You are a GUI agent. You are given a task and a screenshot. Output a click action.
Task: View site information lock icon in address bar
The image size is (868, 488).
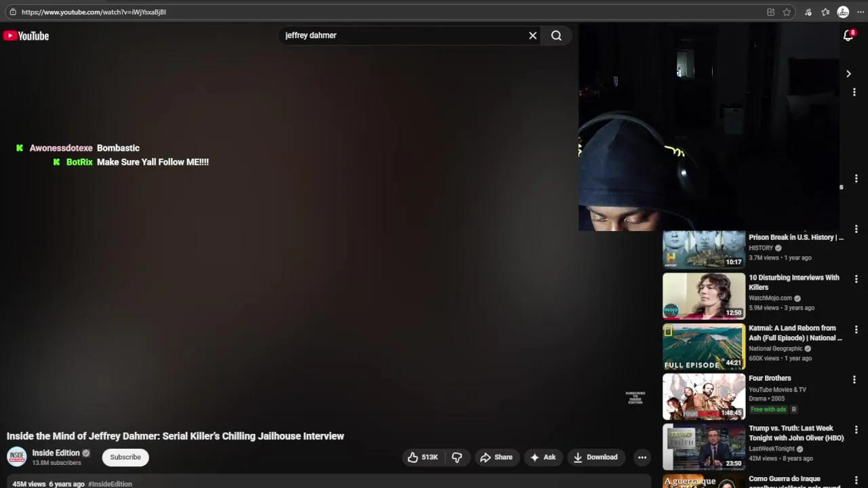pyautogui.click(x=12, y=12)
